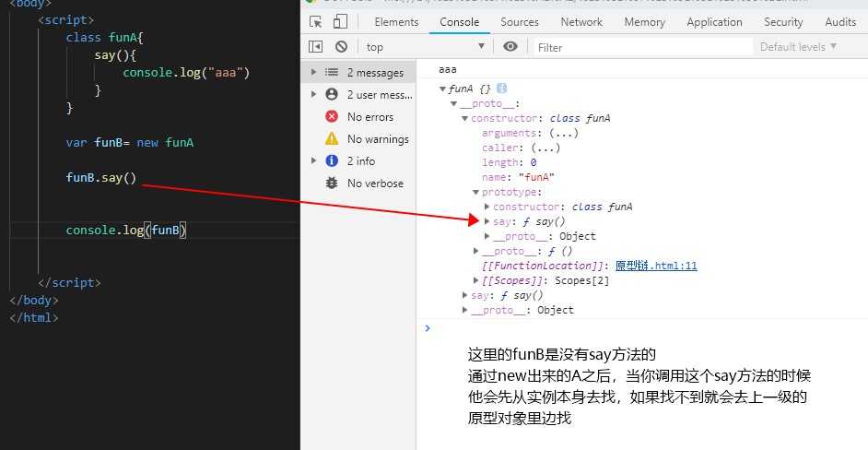Focus the console Filter field
The width and height of the screenshot is (868, 450).
tap(642, 47)
